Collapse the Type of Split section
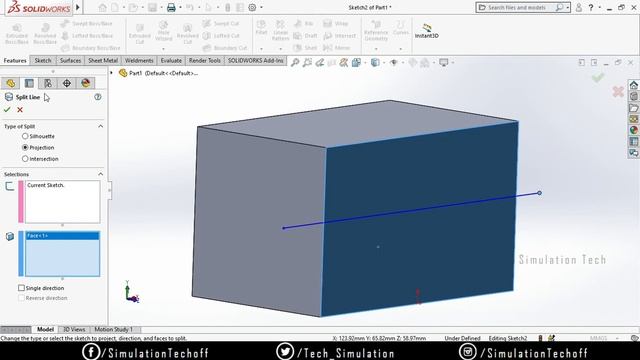The width and height of the screenshot is (640, 360). (100, 126)
